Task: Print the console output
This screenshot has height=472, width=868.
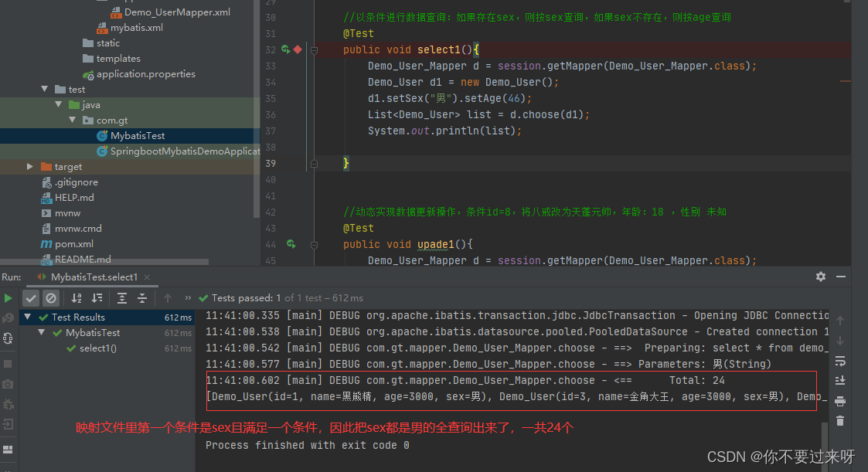Action: (x=839, y=401)
